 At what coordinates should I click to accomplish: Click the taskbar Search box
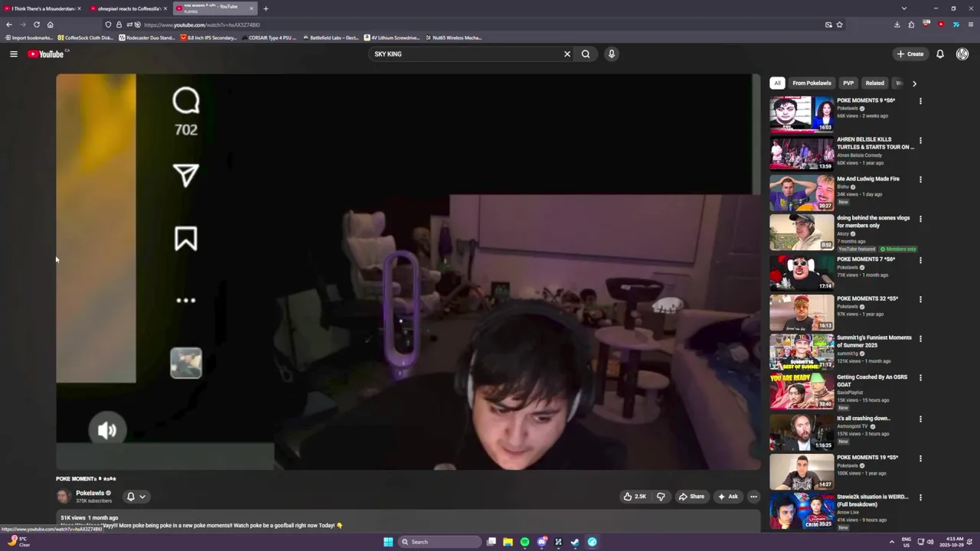tap(439, 542)
